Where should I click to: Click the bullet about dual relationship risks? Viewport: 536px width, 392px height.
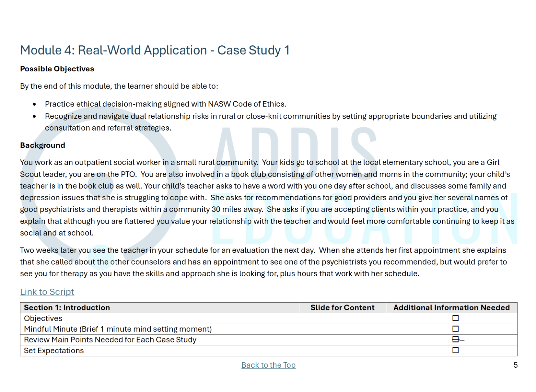(x=271, y=122)
